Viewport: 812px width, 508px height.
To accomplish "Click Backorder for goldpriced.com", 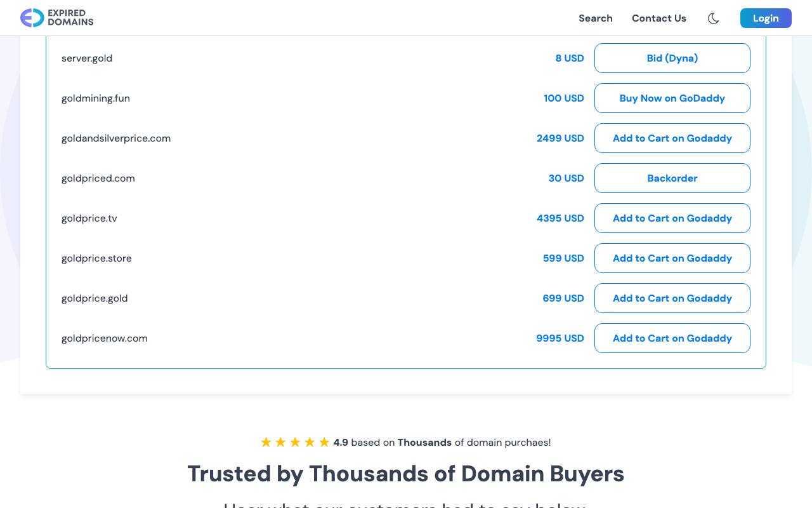I will 672,178.
